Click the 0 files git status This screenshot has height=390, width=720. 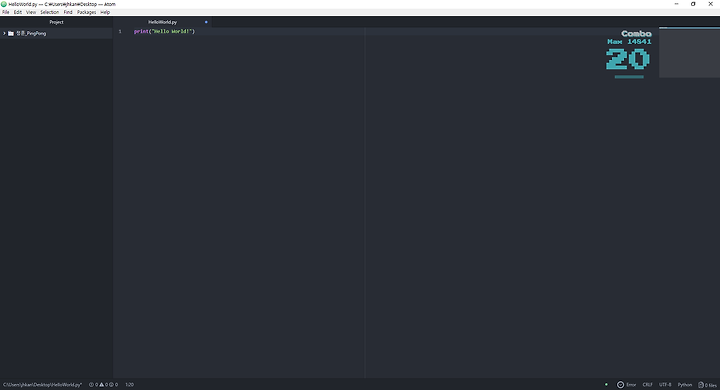tap(708, 384)
